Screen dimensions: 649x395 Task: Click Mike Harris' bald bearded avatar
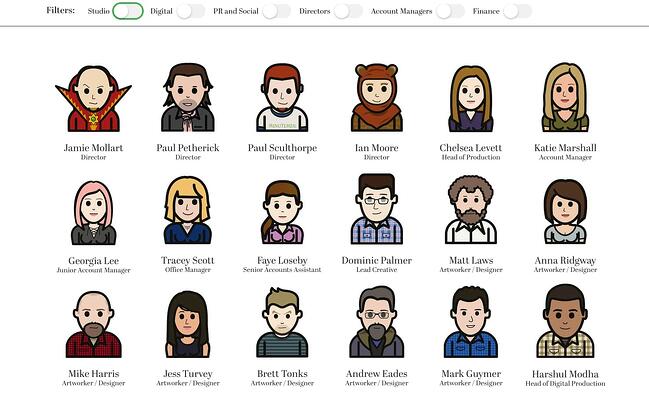[x=94, y=324]
